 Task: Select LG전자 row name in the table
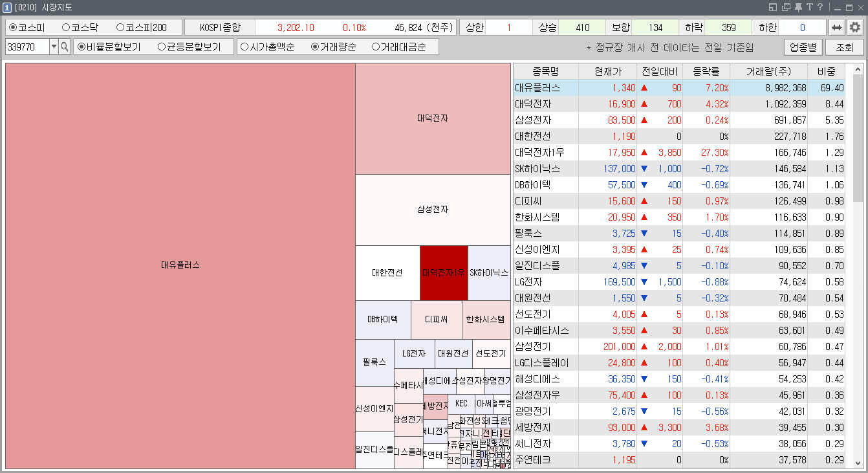click(528, 281)
